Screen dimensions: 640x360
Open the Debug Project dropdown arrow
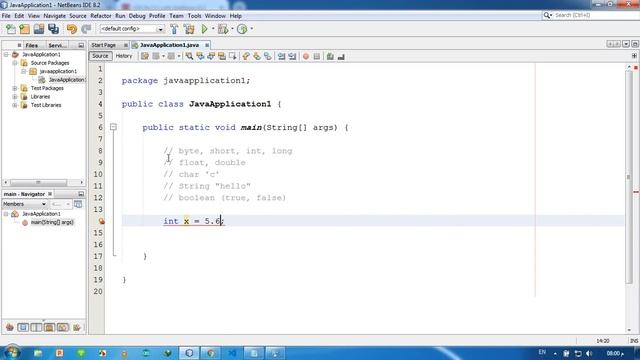click(x=232, y=29)
